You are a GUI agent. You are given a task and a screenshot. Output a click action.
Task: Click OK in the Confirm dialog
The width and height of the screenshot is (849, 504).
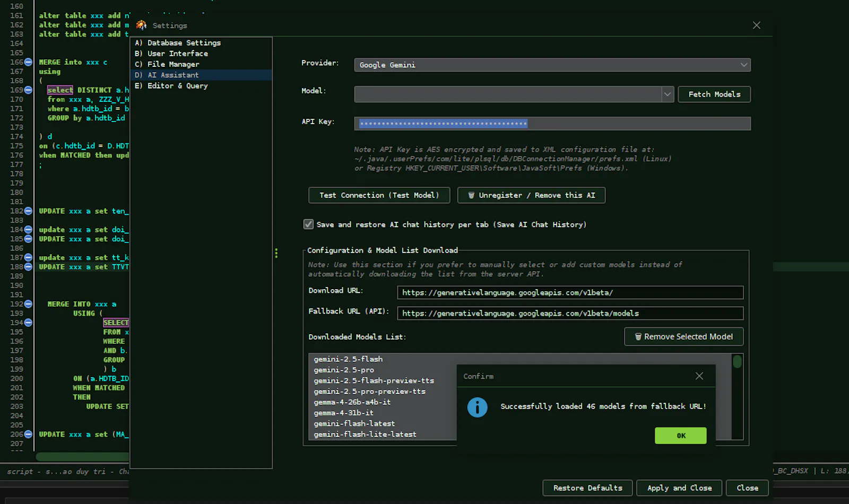tap(681, 436)
